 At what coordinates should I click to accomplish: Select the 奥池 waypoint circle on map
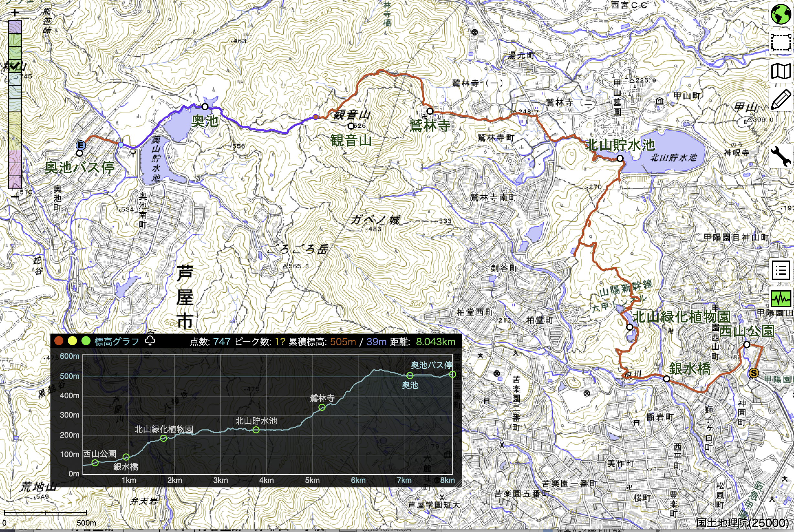(205, 107)
